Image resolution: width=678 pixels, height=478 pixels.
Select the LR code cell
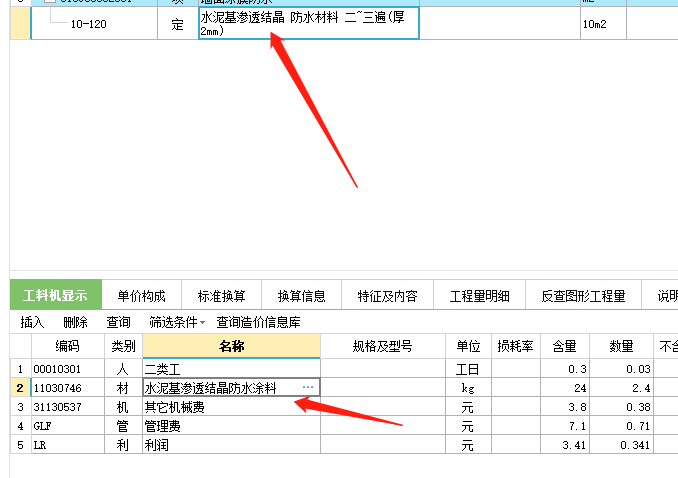coord(67,445)
